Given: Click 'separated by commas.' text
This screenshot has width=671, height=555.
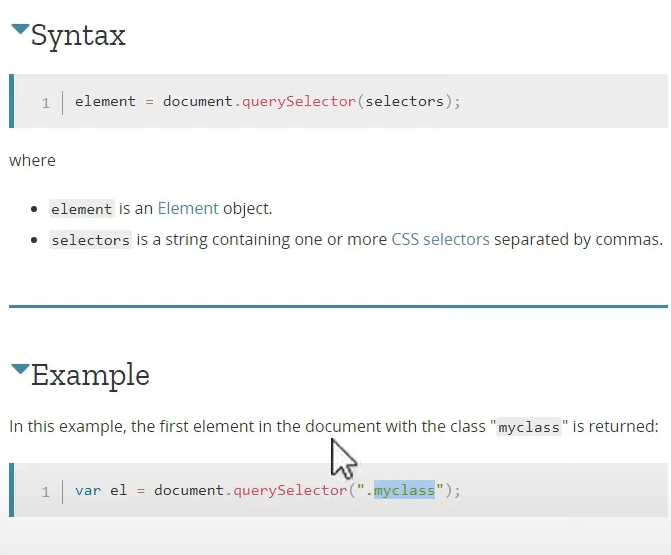Looking at the screenshot, I should click(x=578, y=239).
